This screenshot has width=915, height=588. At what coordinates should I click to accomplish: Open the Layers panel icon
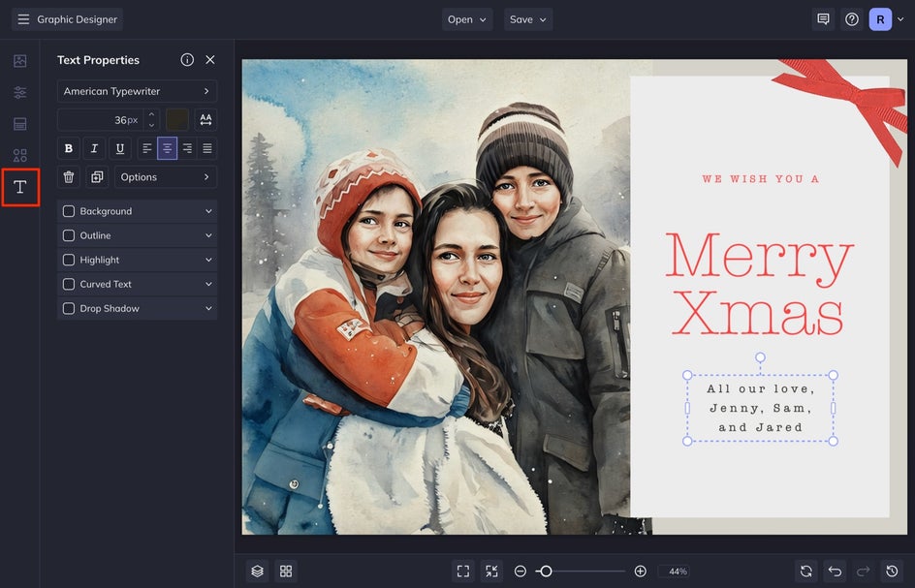pos(258,572)
